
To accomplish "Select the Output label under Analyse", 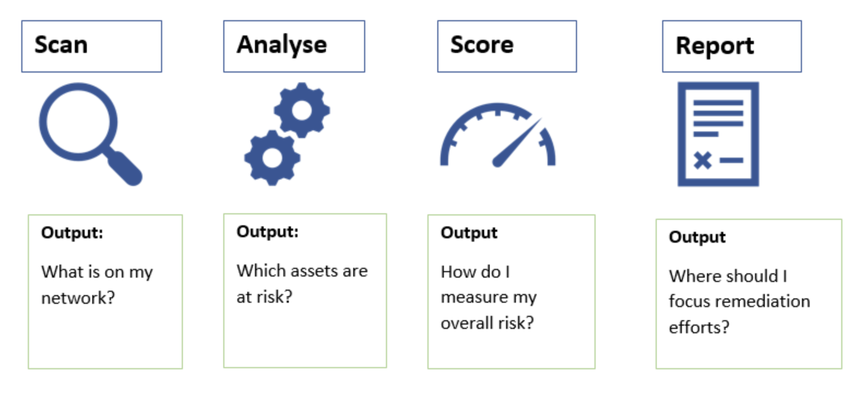I will tap(267, 232).
